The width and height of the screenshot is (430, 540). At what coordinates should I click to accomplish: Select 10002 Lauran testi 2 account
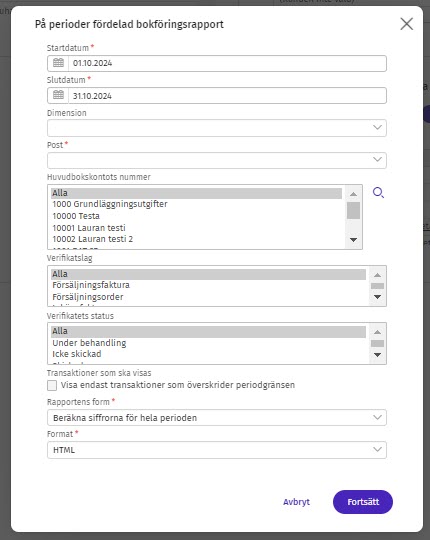coord(196,239)
